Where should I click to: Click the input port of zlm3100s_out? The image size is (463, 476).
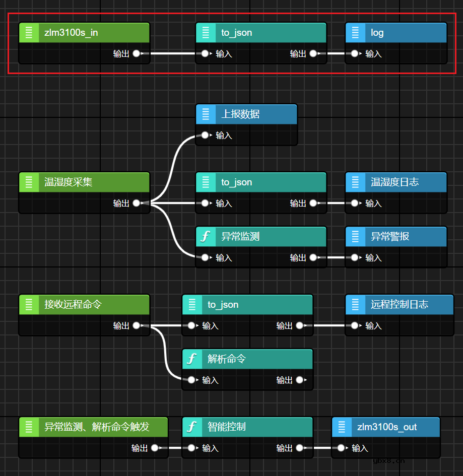point(341,448)
